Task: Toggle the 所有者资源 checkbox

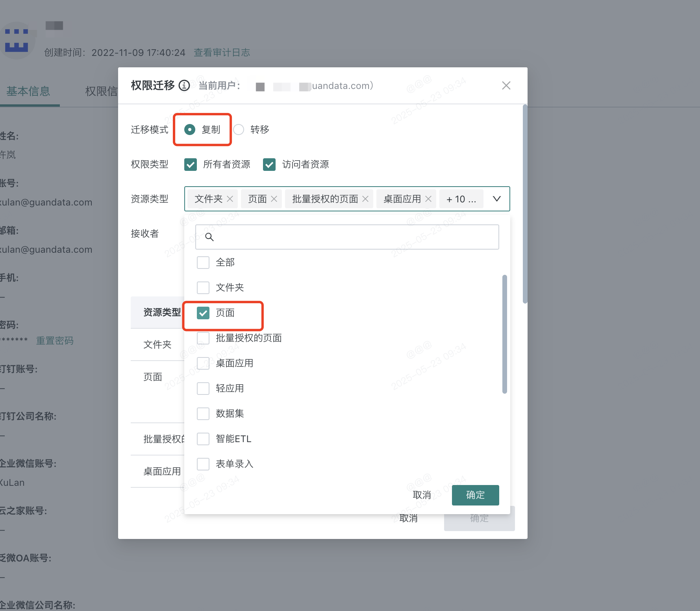Action: point(191,165)
